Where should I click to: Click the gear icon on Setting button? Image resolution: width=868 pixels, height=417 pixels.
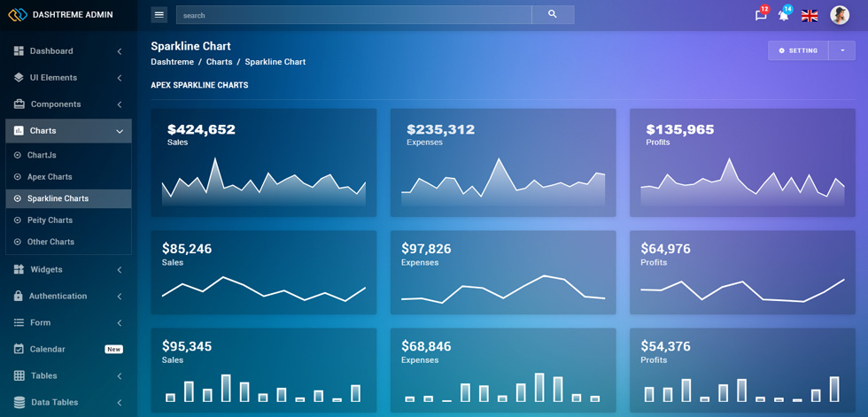click(x=781, y=50)
